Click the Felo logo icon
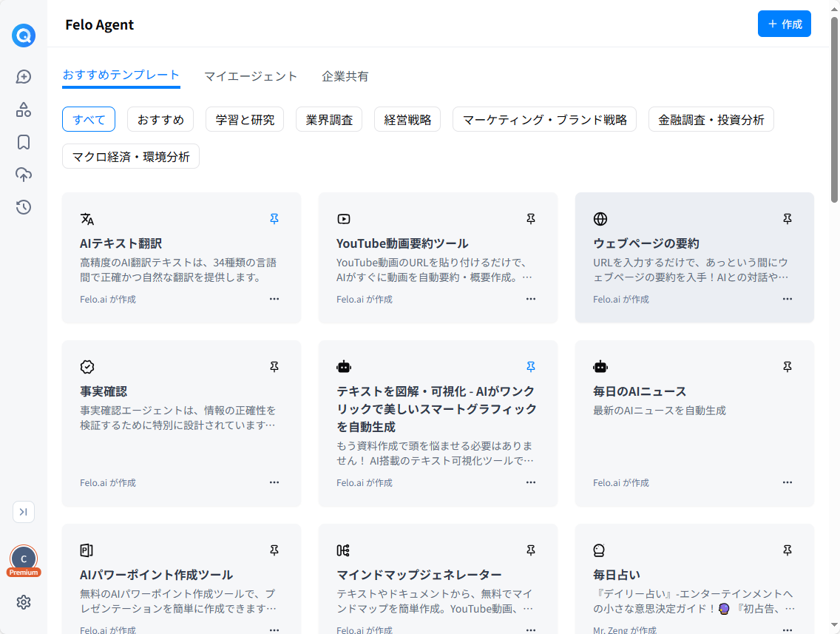 point(24,36)
